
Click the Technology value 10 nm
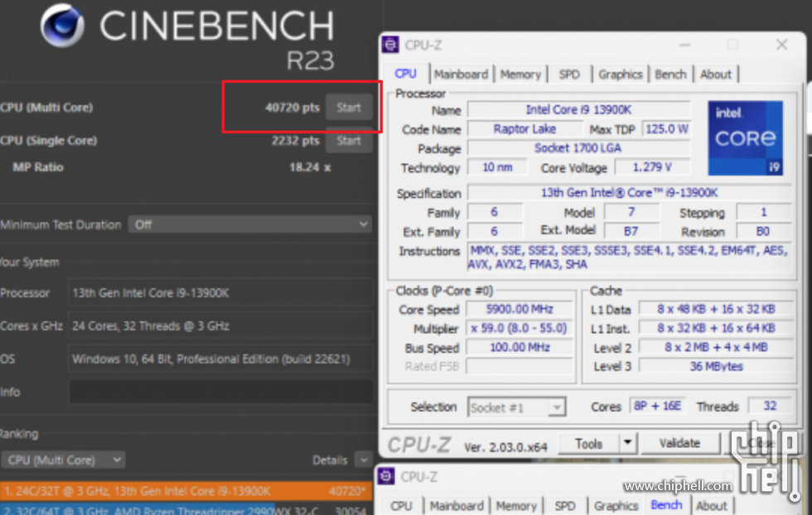(x=497, y=167)
